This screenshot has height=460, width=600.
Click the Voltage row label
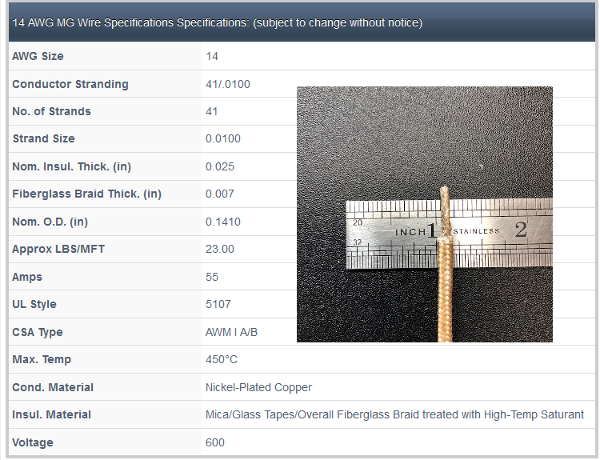33,443
